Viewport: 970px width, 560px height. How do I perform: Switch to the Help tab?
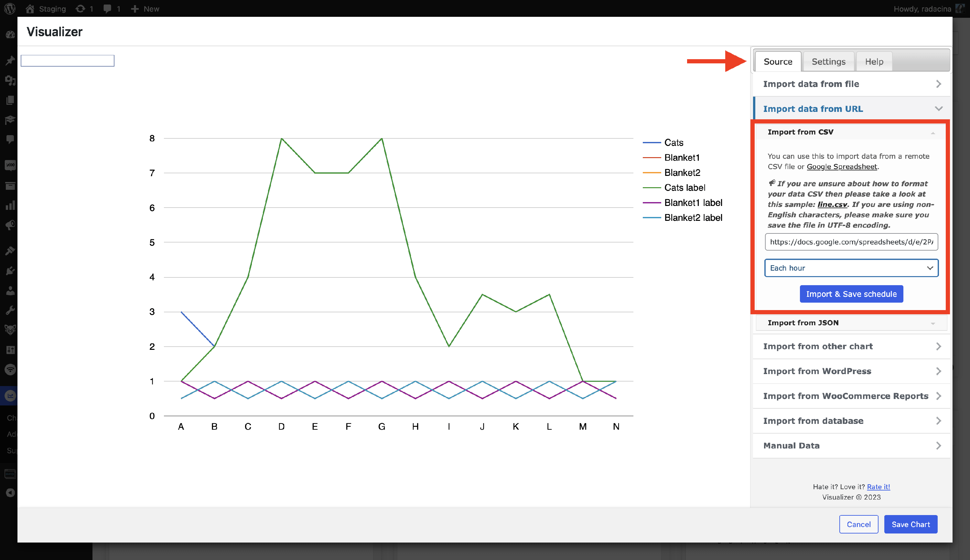pyautogui.click(x=874, y=61)
